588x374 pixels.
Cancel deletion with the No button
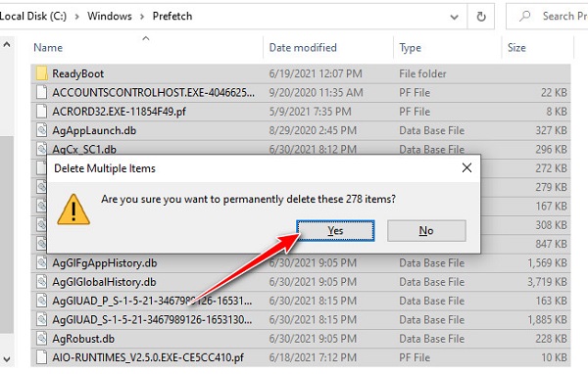tap(426, 230)
